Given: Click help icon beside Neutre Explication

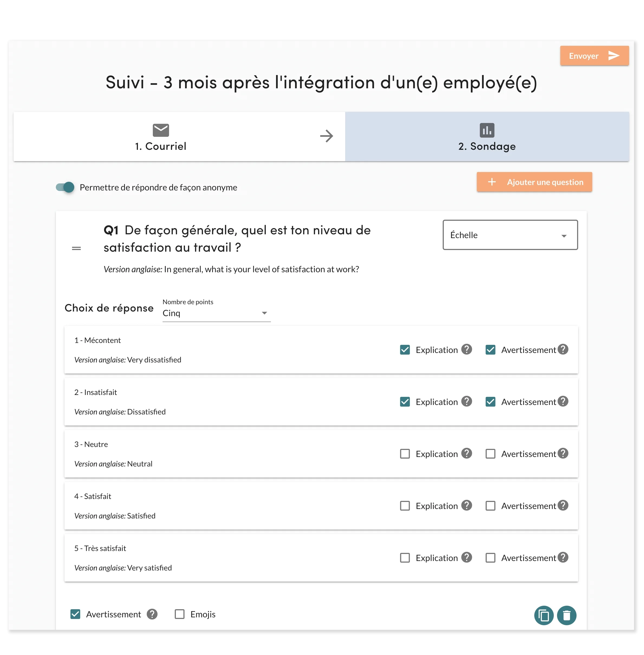Looking at the screenshot, I should [467, 453].
